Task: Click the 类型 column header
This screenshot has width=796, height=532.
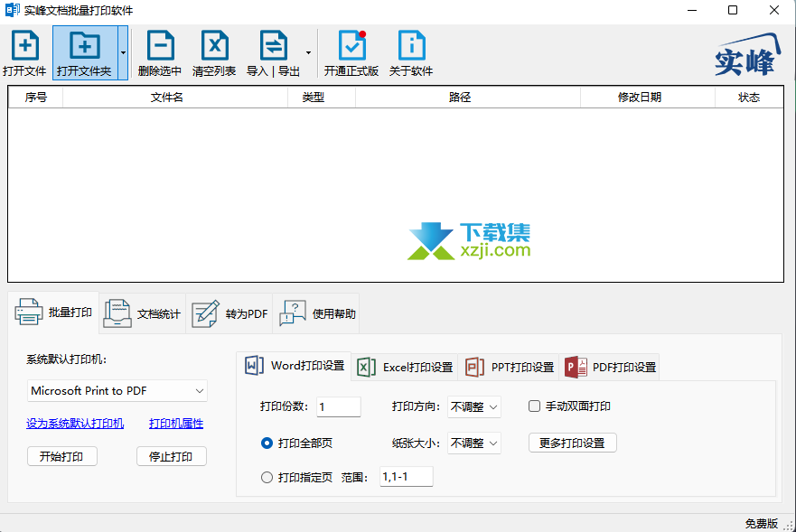Action: (322, 98)
